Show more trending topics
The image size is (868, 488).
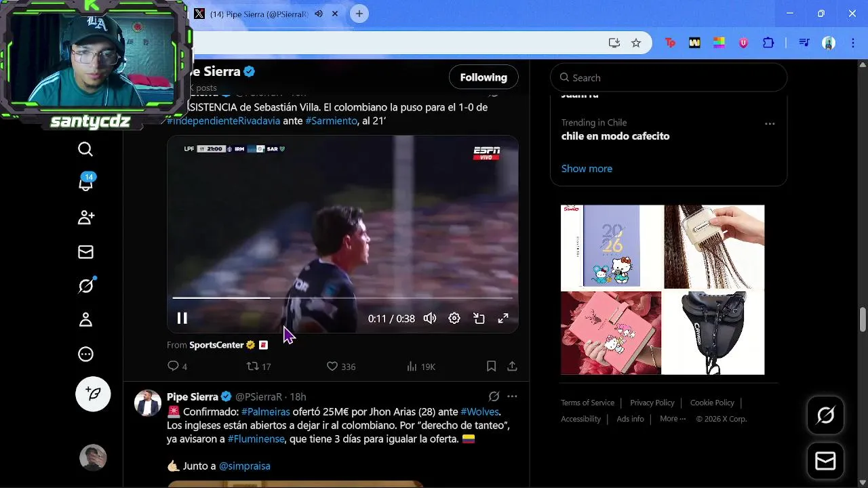(x=587, y=168)
